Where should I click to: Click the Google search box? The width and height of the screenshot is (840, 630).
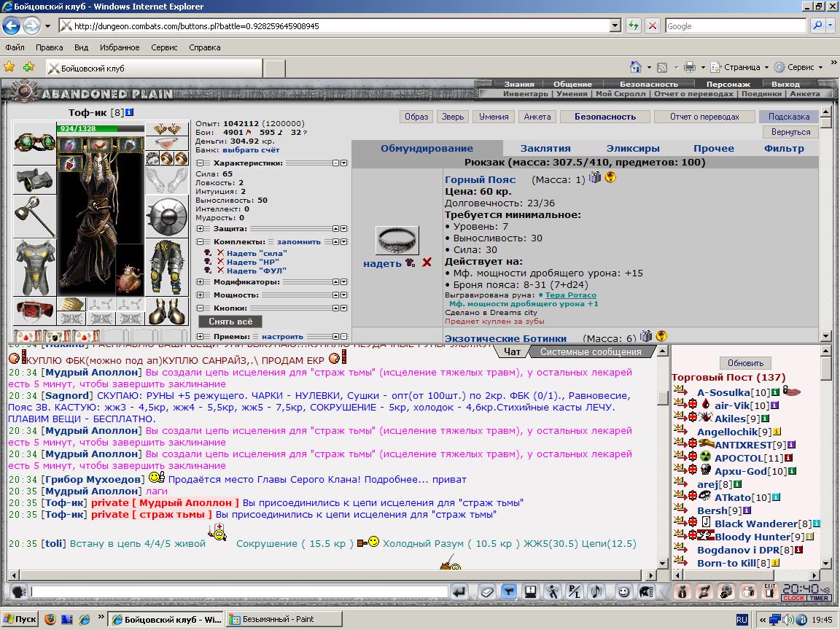(736, 26)
